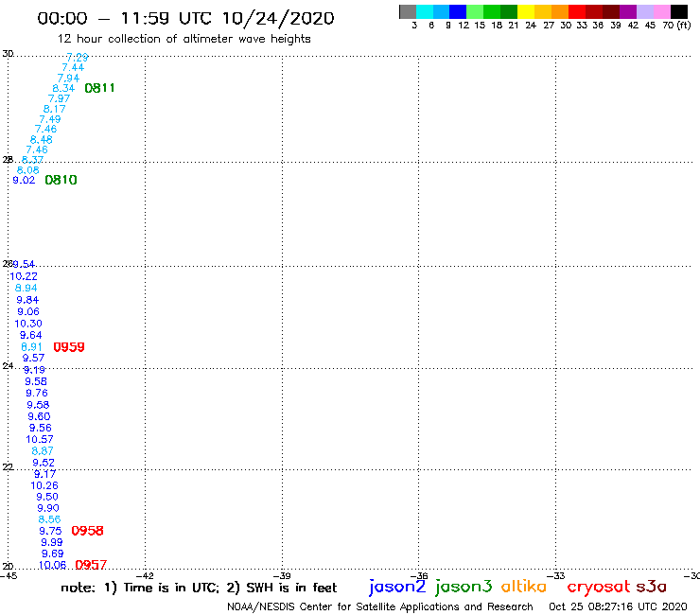Select the jason3 legend label

point(464,587)
